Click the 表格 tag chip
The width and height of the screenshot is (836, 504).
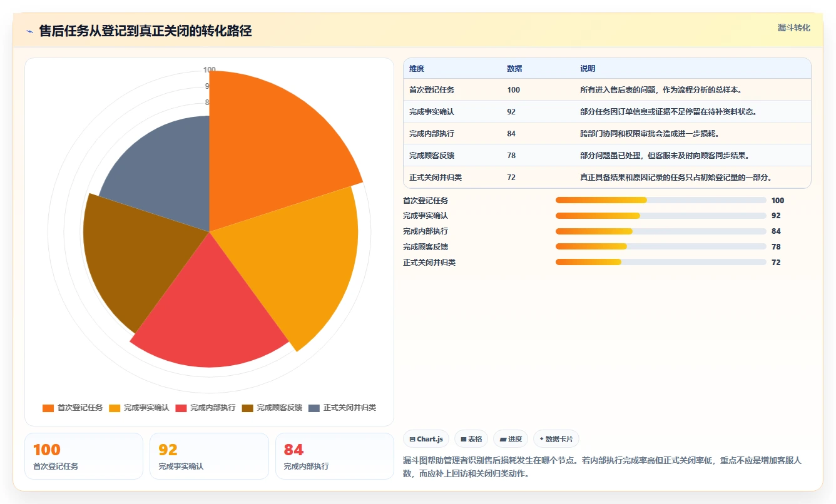[x=471, y=439]
